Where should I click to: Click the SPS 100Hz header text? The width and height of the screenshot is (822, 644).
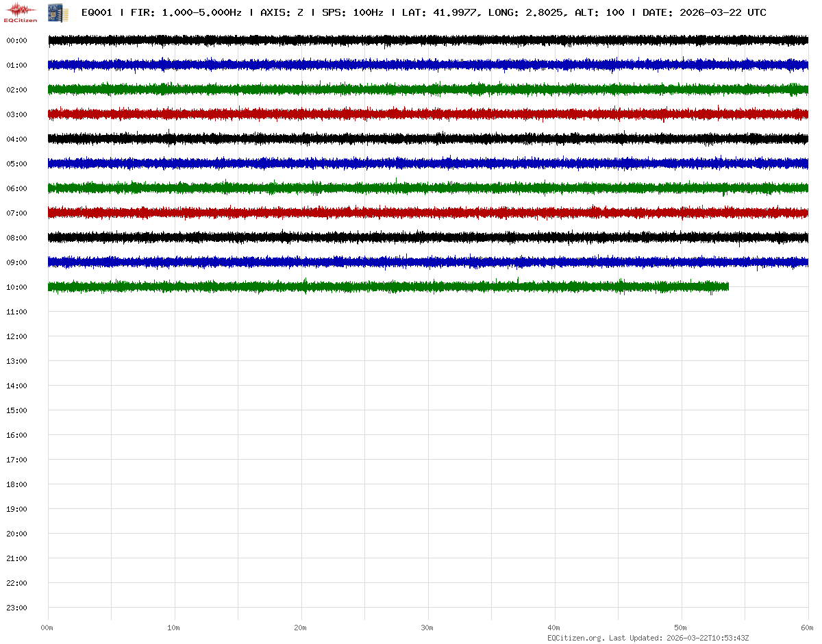[352, 12]
